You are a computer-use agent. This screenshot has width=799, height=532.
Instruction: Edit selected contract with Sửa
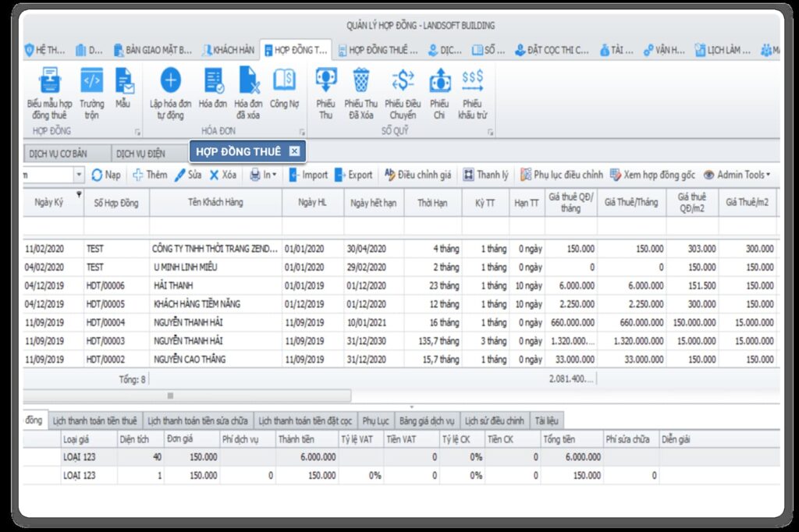pyautogui.click(x=187, y=175)
